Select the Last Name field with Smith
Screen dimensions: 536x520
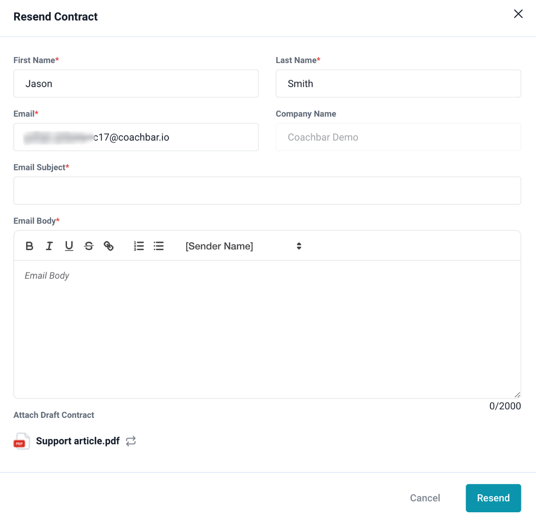point(398,84)
